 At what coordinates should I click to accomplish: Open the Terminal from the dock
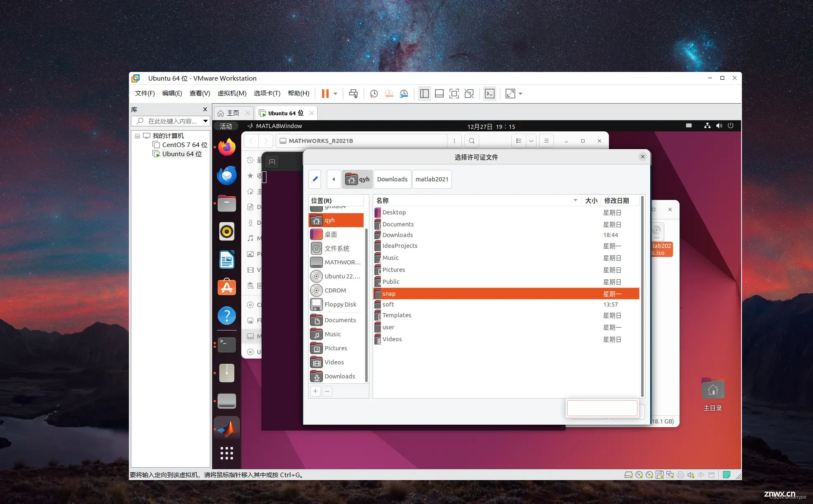coord(227,345)
